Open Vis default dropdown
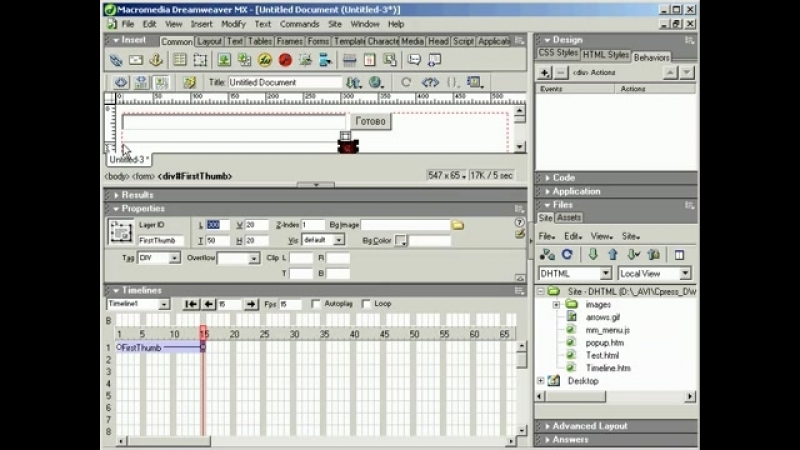The height and width of the screenshot is (450, 800). point(339,240)
